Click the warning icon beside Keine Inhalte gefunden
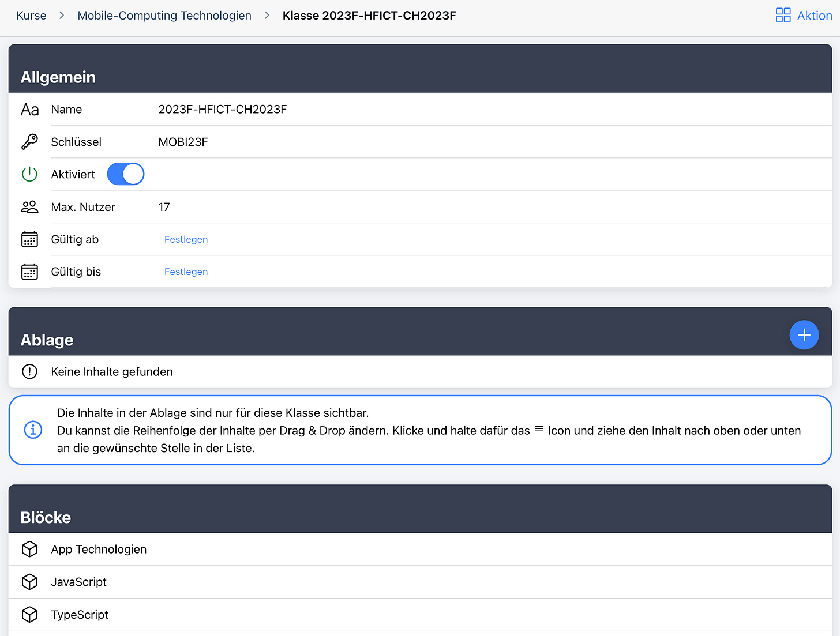The width and height of the screenshot is (840, 636). point(29,371)
